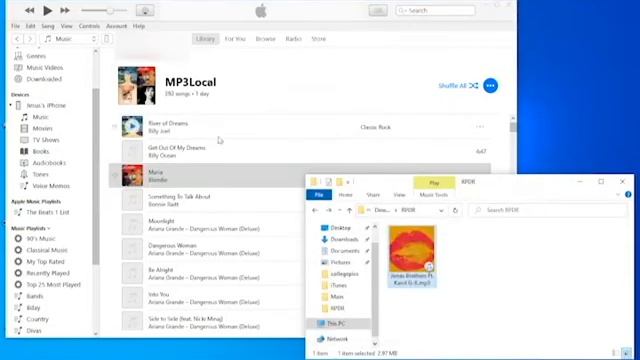The height and width of the screenshot is (360, 640).
Task: Open the AirPlay output button
Action: click(145, 11)
